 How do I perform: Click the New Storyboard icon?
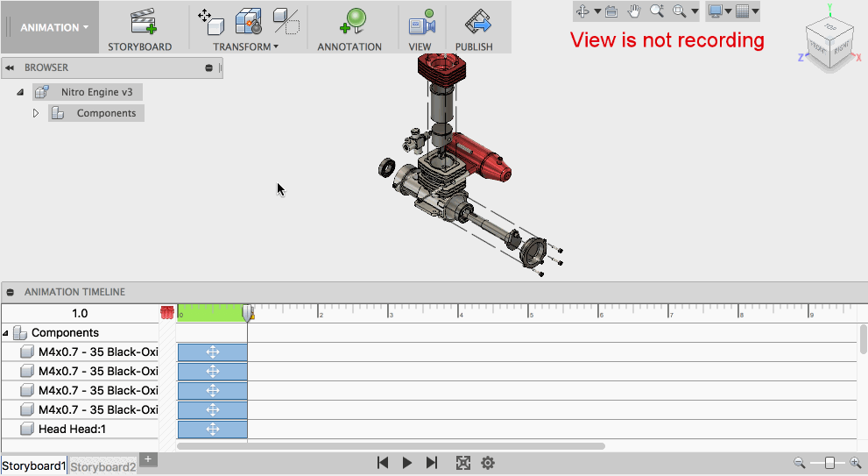[x=141, y=21]
